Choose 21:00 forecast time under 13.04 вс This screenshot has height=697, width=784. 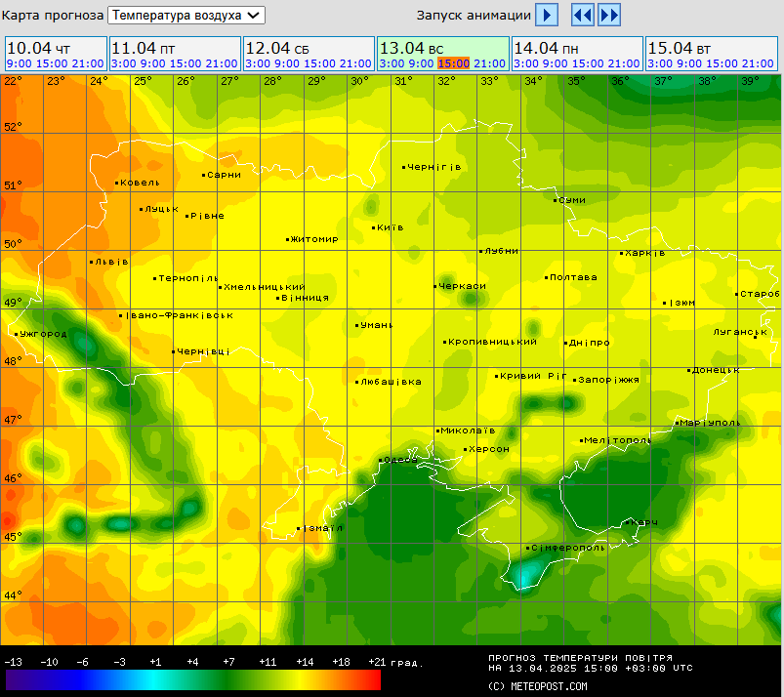[x=489, y=63]
